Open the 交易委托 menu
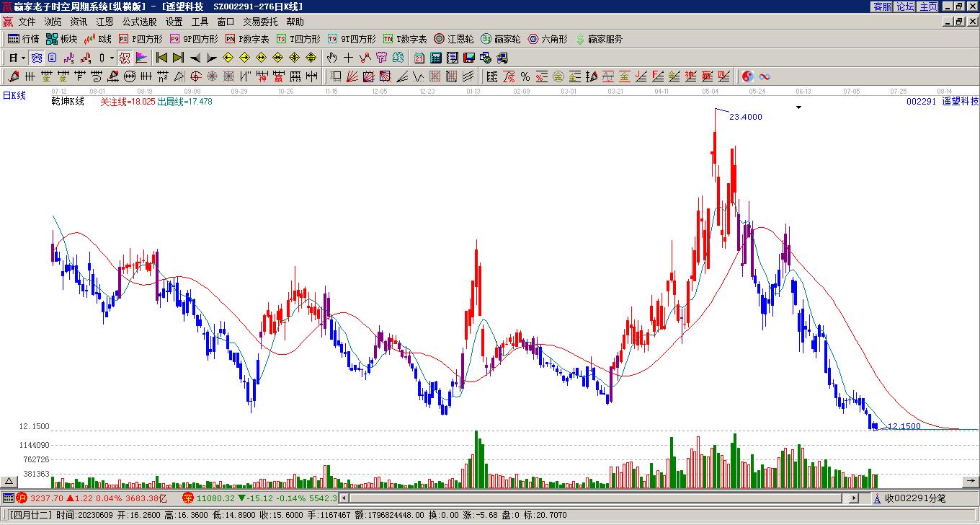980x525 pixels. coord(259,22)
